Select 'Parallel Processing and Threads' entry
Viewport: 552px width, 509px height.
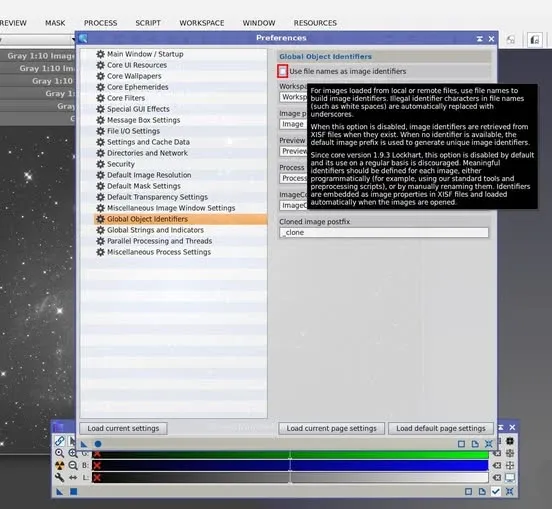(x=159, y=241)
